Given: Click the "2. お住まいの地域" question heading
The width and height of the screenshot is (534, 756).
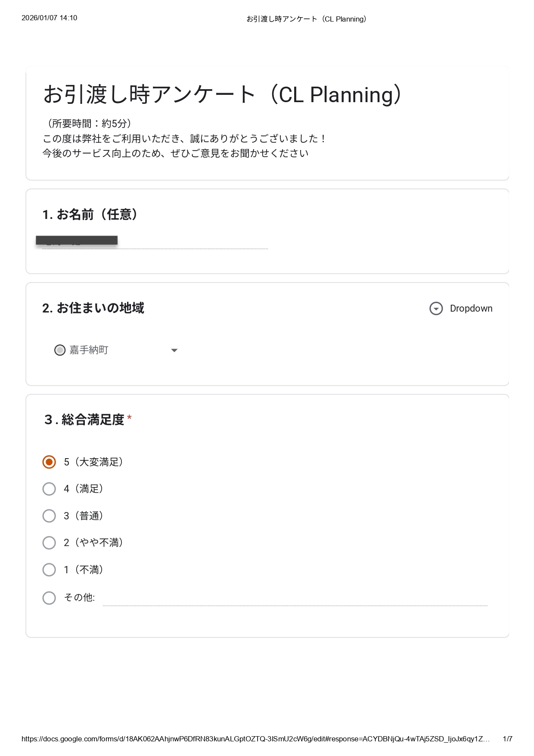Looking at the screenshot, I should pos(93,308).
